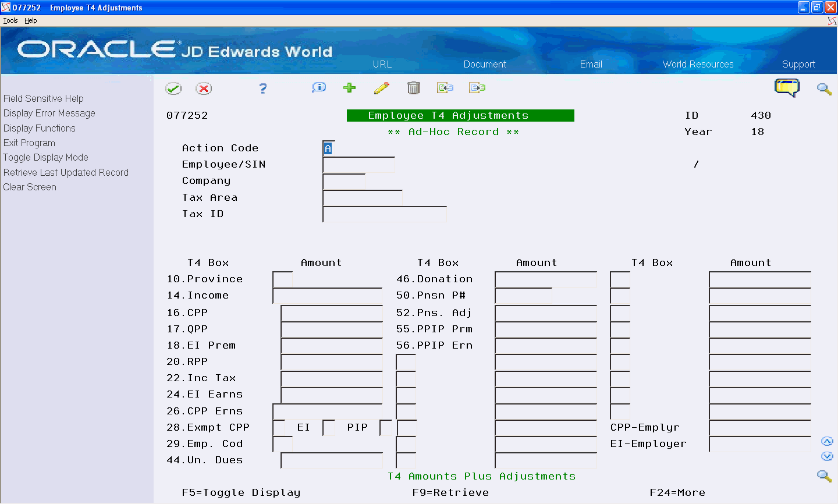Open the World Resources link
This screenshot has width=838, height=504.
(698, 64)
